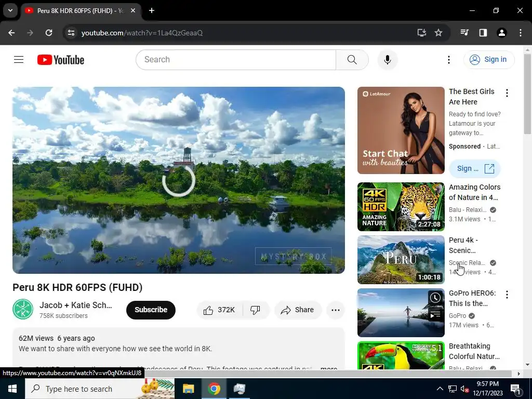
Task: Click install app icon in address bar
Action: click(x=421, y=33)
